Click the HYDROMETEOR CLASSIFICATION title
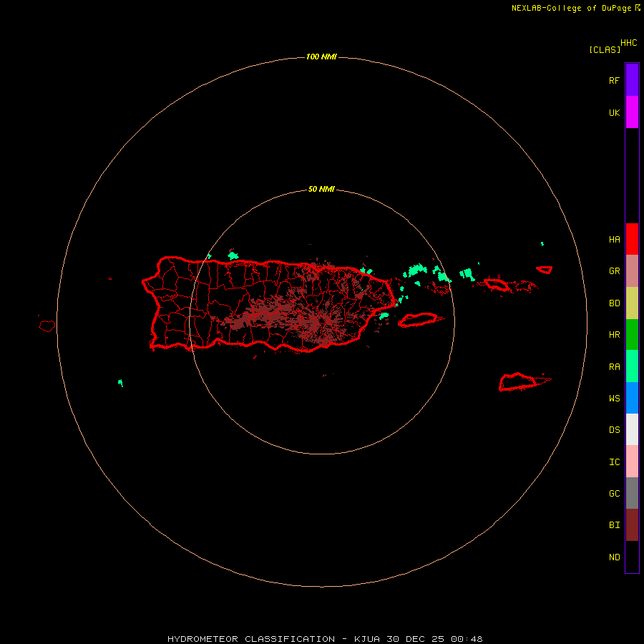Screen dimensions: 644x644 click(x=251, y=639)
